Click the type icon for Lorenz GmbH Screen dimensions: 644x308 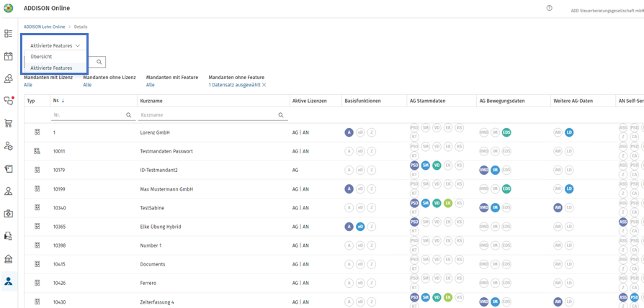pyautogui.click(x=37, y=132)
